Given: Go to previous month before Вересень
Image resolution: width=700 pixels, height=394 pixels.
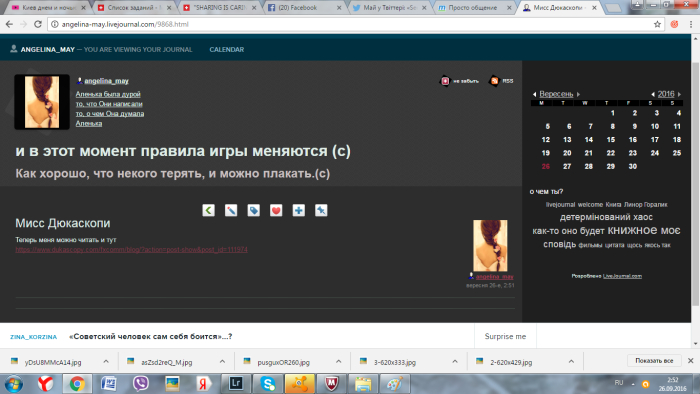Looking at the screenshot, I should coord(534,94).
